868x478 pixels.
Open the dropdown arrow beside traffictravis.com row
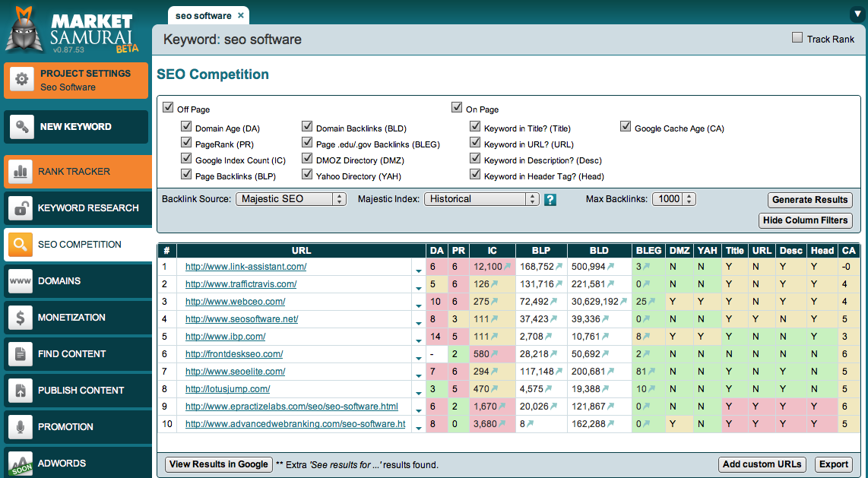coord(417,286)
